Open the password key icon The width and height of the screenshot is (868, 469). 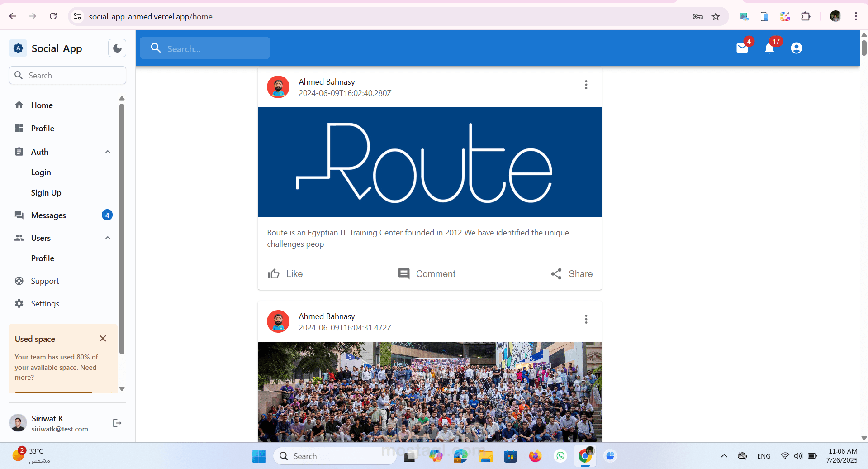pos(697,16)
